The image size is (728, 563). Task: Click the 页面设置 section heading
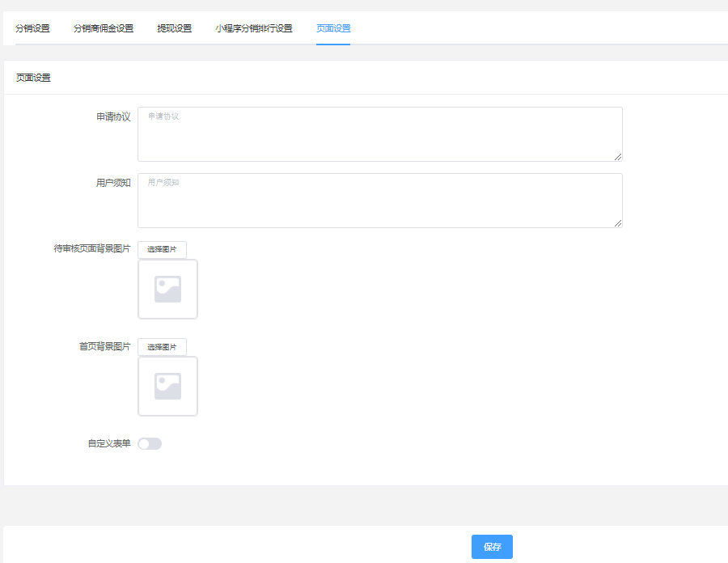[33, 78]
